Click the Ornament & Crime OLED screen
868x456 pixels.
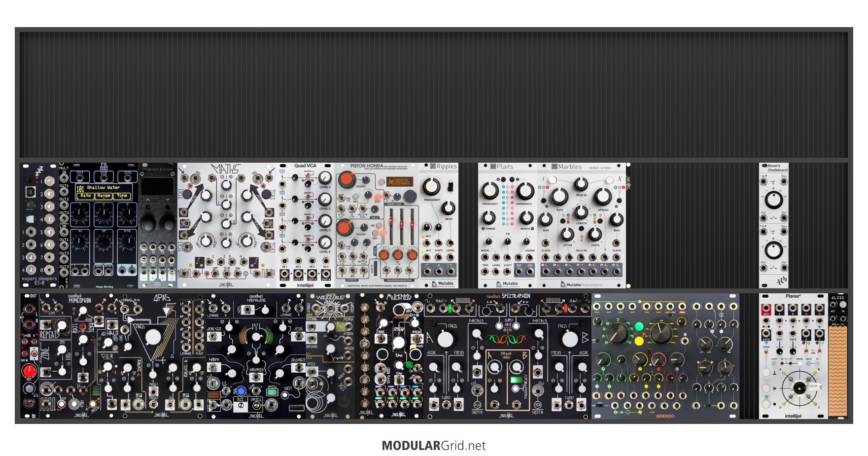158,186
